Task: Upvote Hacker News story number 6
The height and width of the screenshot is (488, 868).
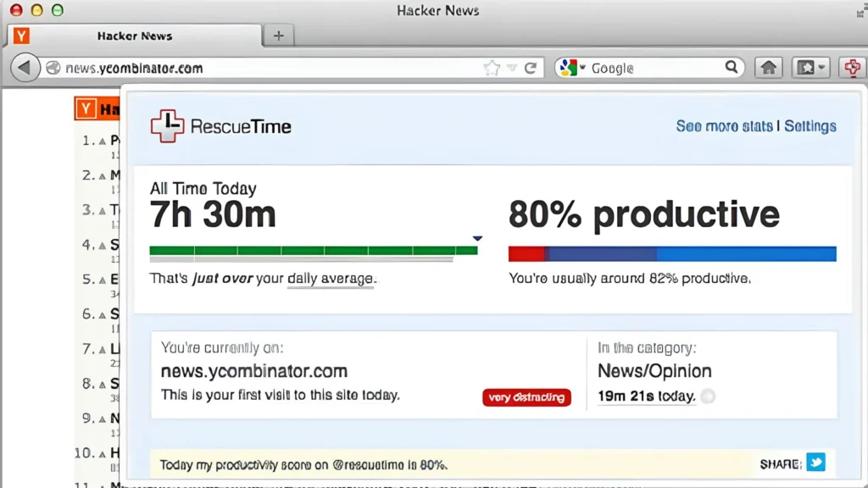Action: 103,315
